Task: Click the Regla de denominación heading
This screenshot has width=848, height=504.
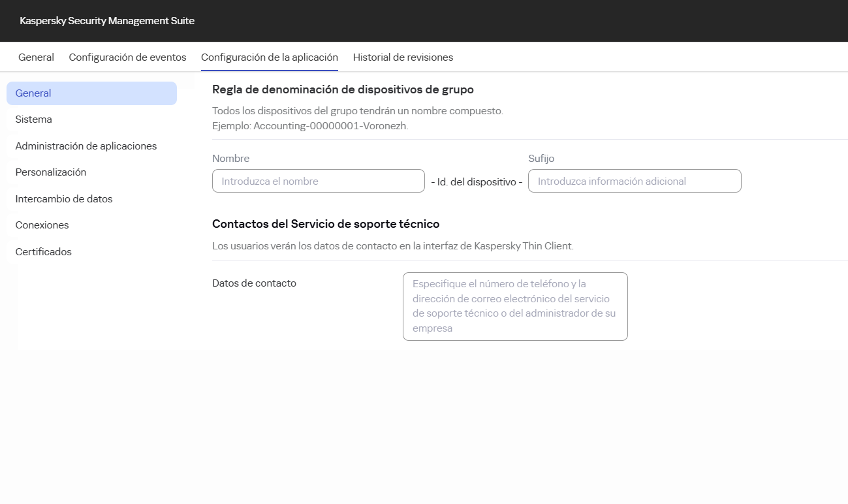Action: click(x=343, y=89)
